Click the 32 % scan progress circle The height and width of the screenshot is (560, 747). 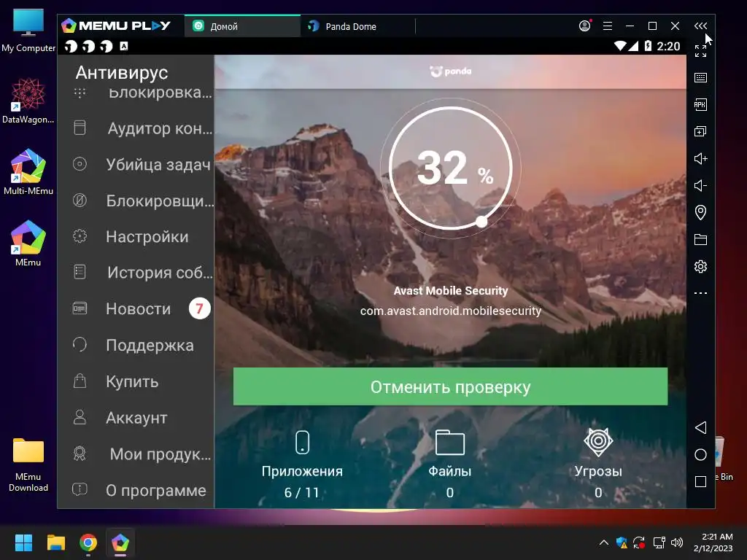[450, 168]
